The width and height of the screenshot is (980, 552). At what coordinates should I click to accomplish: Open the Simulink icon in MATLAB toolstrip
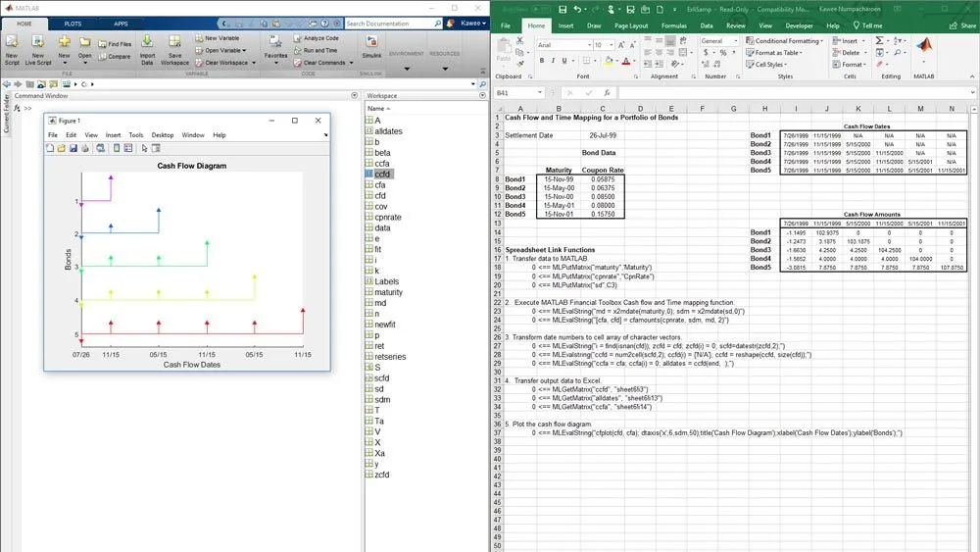(x=371, y=42)
